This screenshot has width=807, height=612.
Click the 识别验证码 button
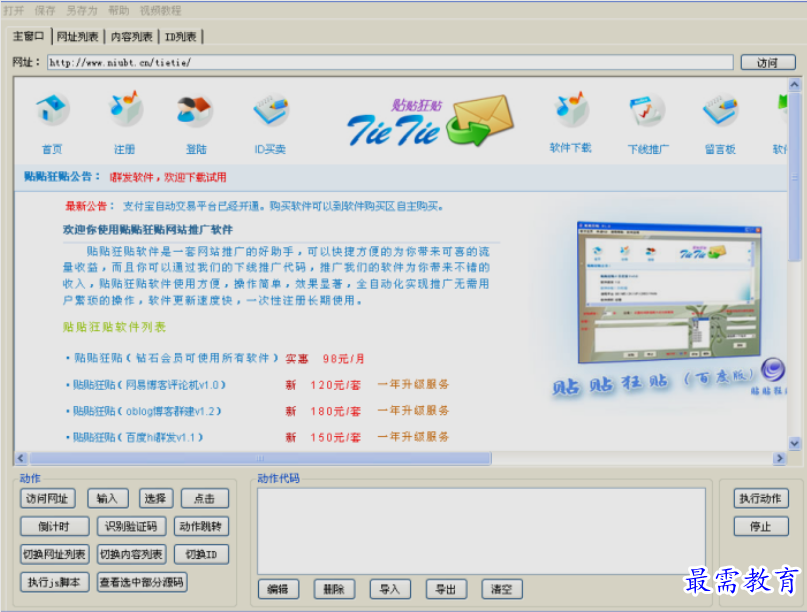coord(131,526)
